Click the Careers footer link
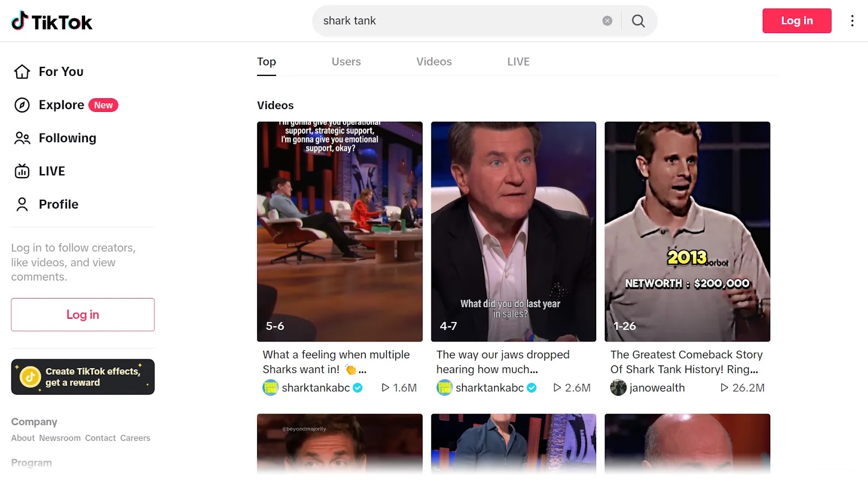The image size is (868, 481). pyautogui.click(x=135, y=438)
